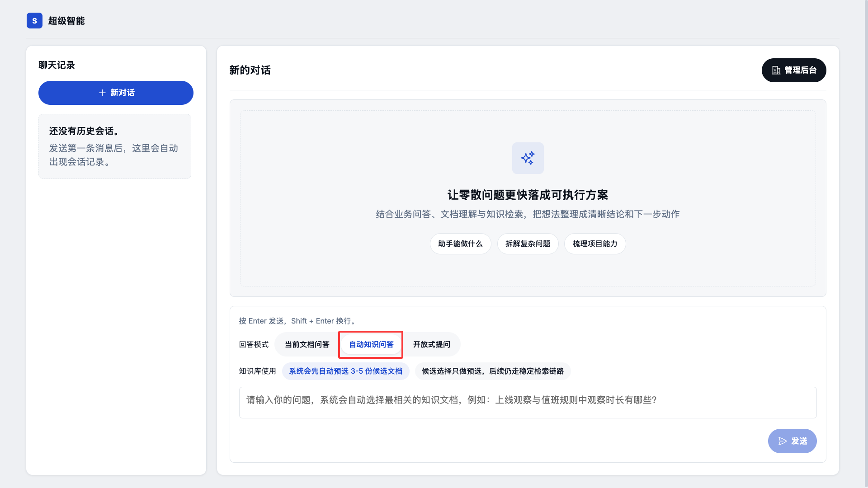Click the paper plane send icon

click(783, 441)
